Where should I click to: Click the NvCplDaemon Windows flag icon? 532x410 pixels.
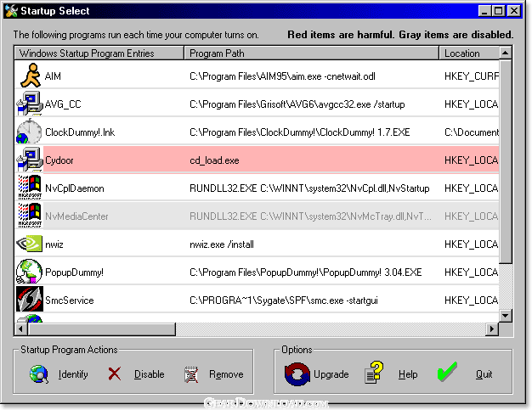[30, 188]
